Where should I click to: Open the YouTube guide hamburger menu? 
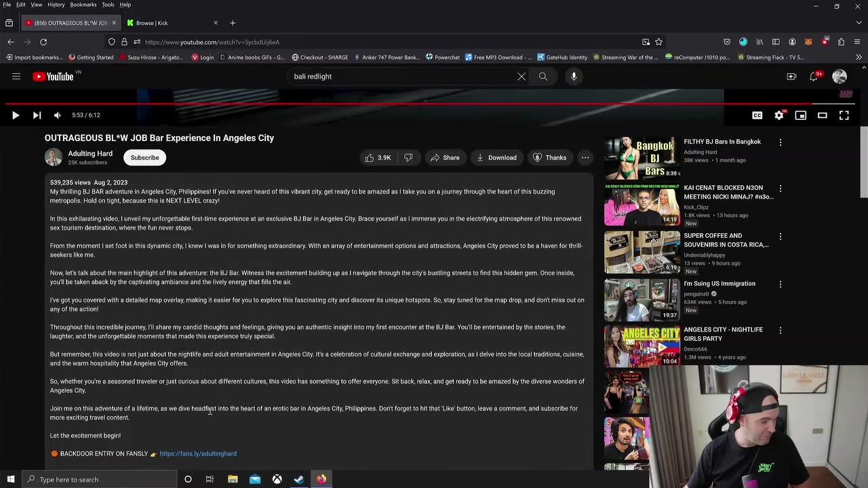point(16,77)
